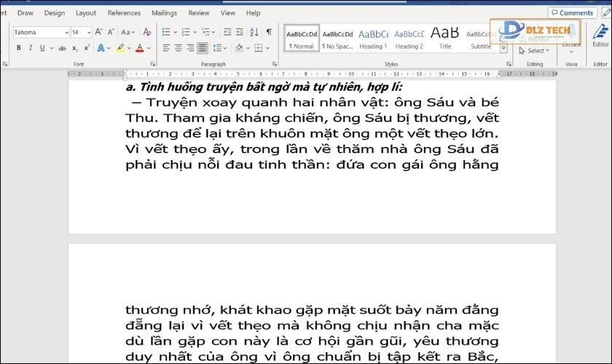Show paragraph marks with pilcrow icon
The width and height of the screenshot is (612, 364).
269,32
